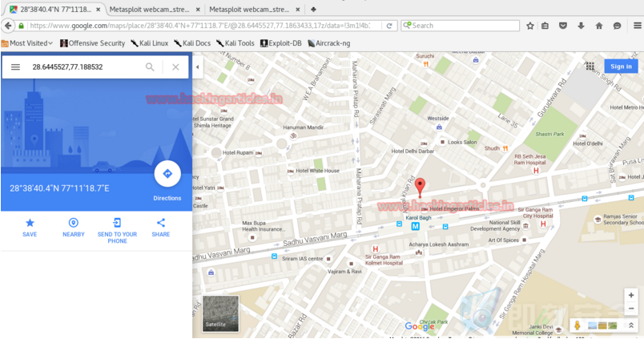
Task: Open Firefox hamburger menu
Action: tap(637, 26)
